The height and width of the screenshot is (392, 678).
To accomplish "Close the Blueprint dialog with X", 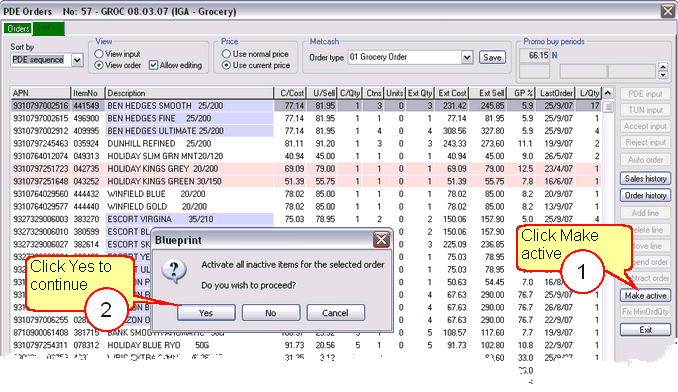I will point(381,239).
